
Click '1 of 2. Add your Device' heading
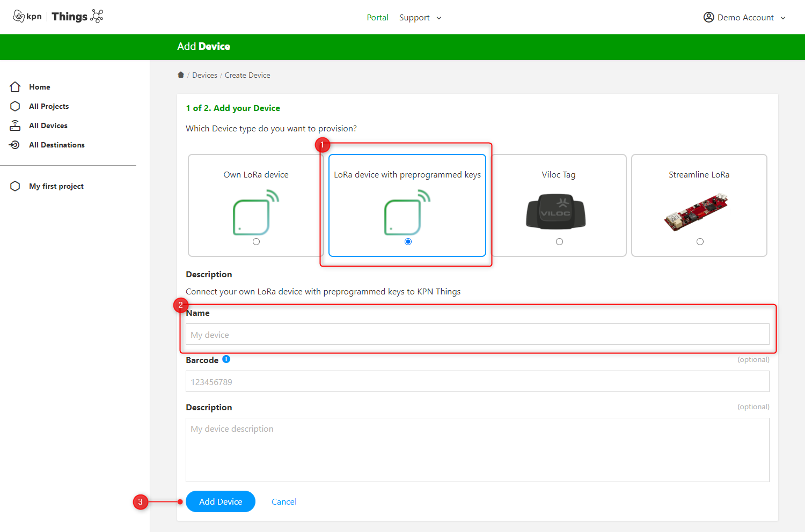[233, 108]
